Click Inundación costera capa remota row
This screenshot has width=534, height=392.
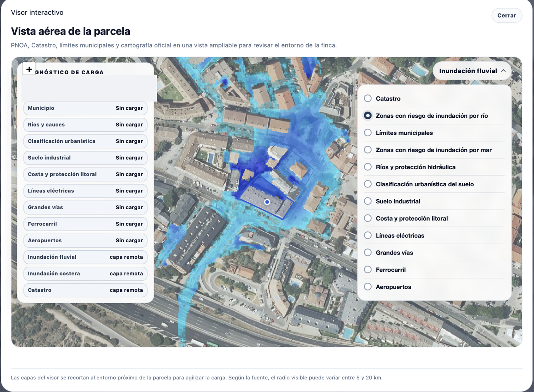click(85, 274)
